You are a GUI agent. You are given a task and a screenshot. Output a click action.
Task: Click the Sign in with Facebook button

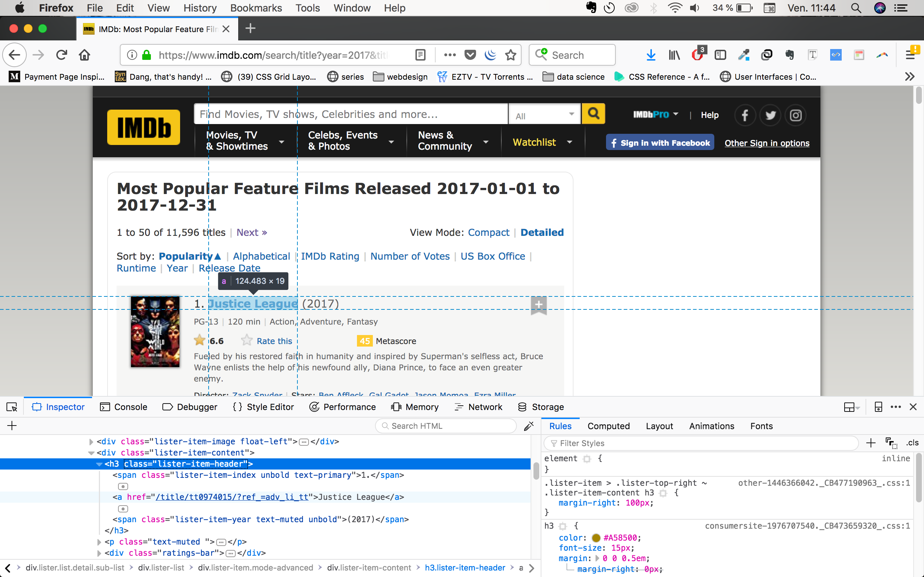(x=659, y=142)
